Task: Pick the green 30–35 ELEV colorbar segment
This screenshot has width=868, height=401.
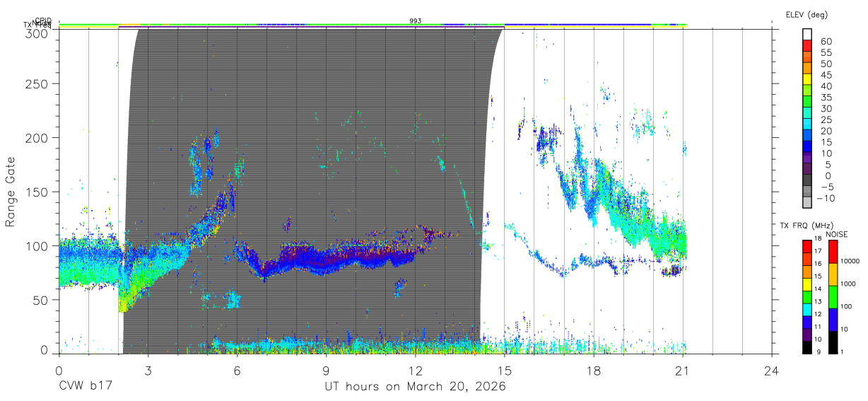Action: click(807, 101)
